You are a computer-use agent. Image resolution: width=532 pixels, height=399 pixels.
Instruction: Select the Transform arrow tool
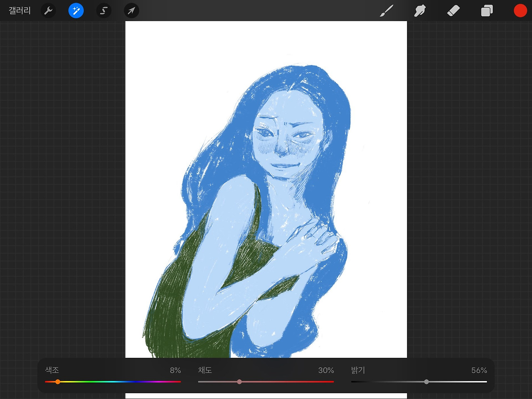[131, 10]
